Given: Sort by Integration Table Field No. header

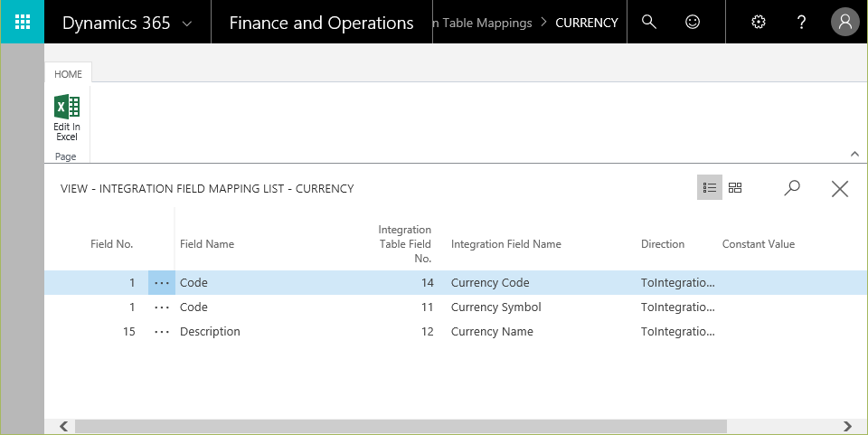Looking at the screenshot, I should tap(405, 244).
